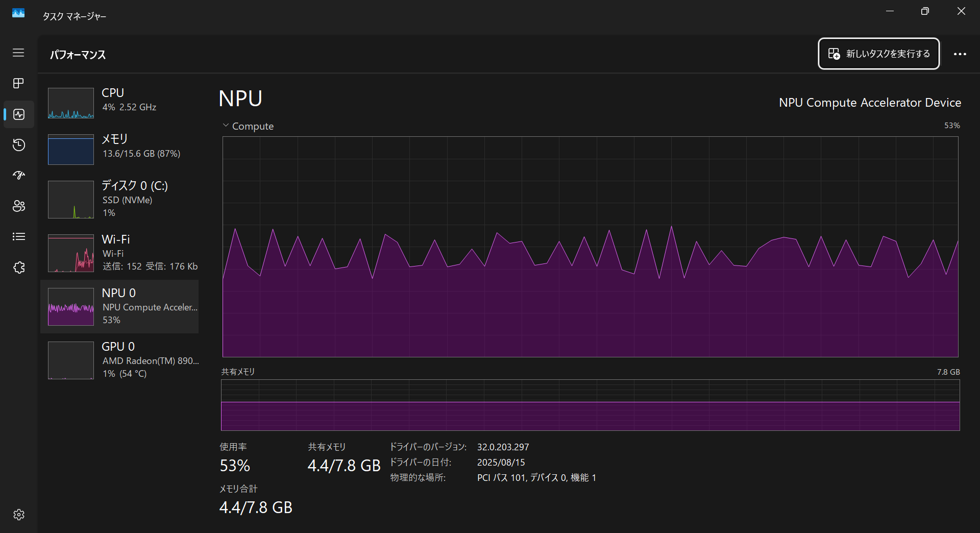Click the NPU heading text
Screen dimensions: 980x533
240,99
